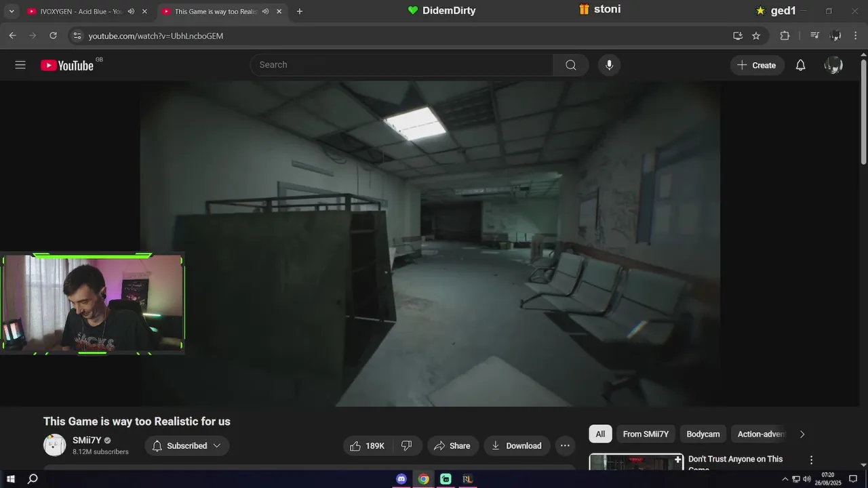Open the RL app in the taskbar
Viewport: 868px width, 488px height.
click(467, 479)
